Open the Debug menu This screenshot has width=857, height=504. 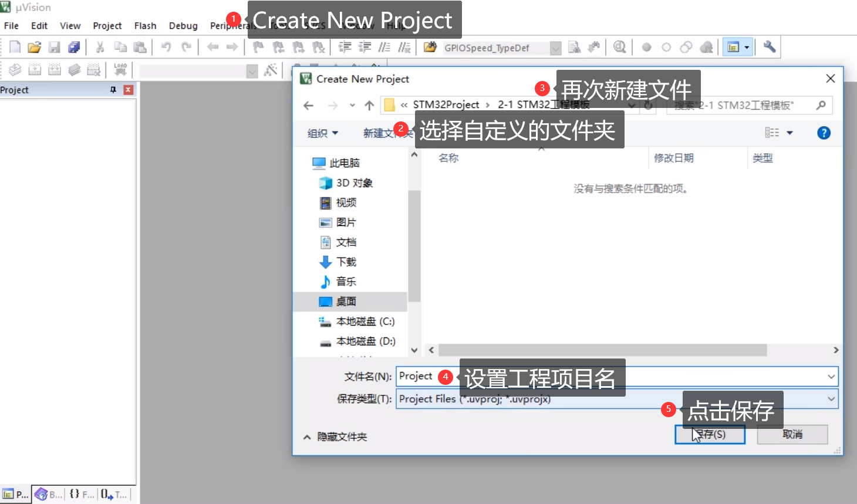pyautogui.click(x=183, y=26)
